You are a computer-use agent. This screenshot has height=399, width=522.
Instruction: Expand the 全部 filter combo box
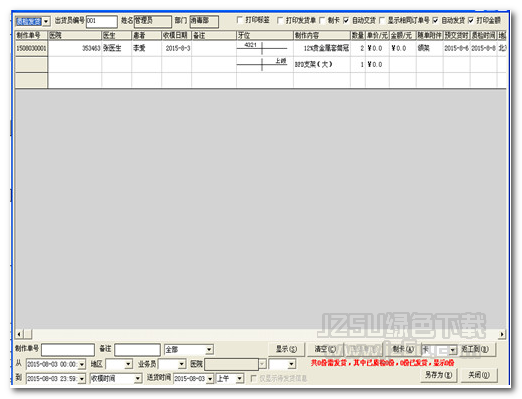pos(209,350)
